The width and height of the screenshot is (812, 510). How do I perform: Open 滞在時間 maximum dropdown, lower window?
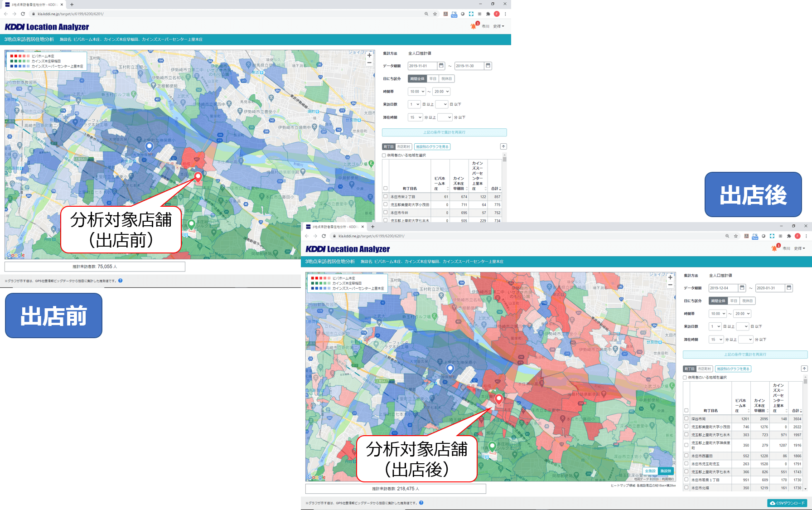(x=746, y=340)
